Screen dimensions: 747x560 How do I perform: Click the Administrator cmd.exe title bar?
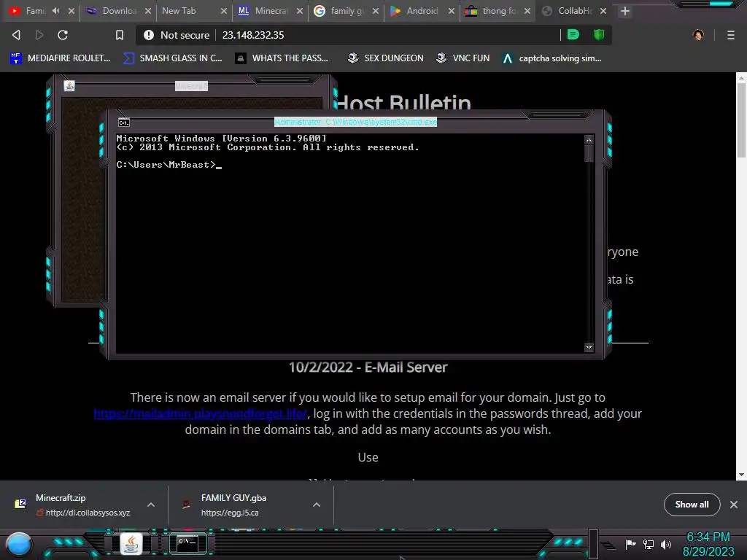(355, 122)
